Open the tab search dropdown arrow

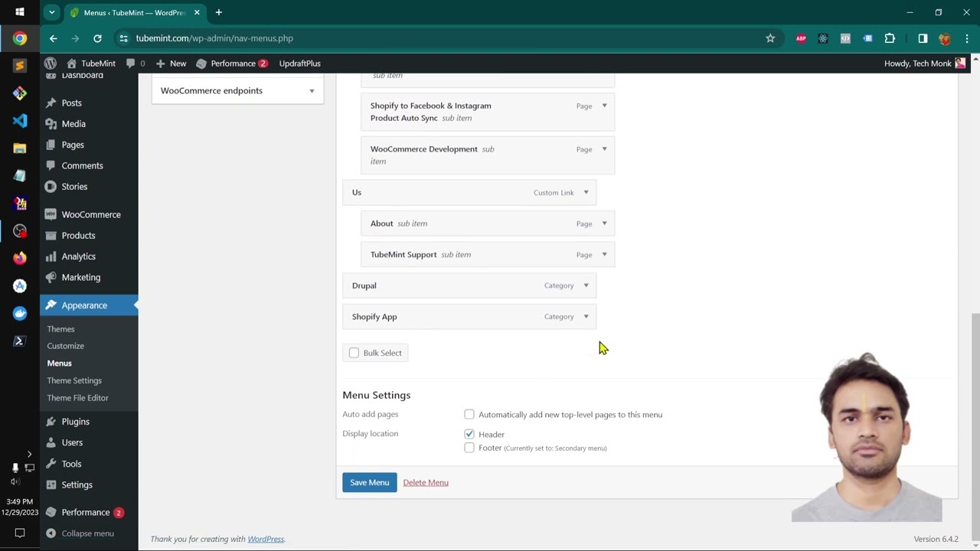coord(51,12)
